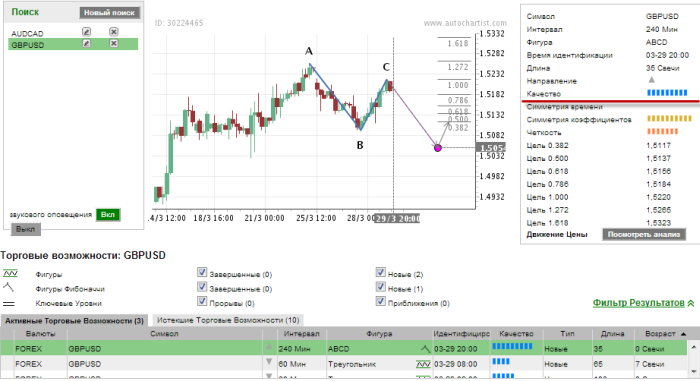Click the Симметрия коэффициентов yellow bar
Image resolution: width=700 pixels, height=381 pixels.
point(669,118)
